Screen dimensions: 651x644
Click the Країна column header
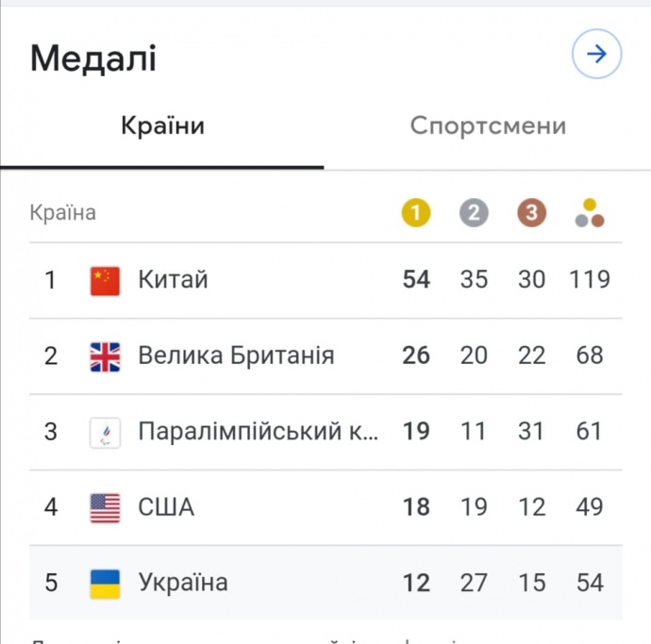[x=62, y=213]
